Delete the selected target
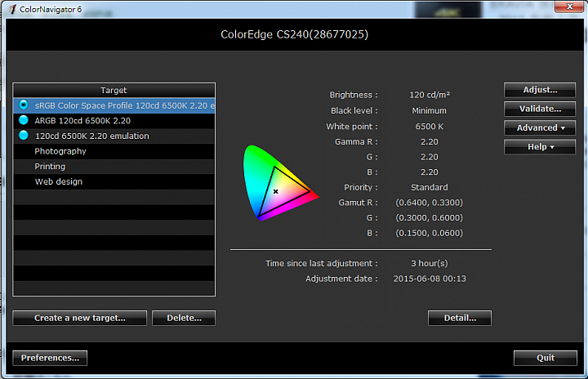The image size is (588, 379). tap(184, 318)
